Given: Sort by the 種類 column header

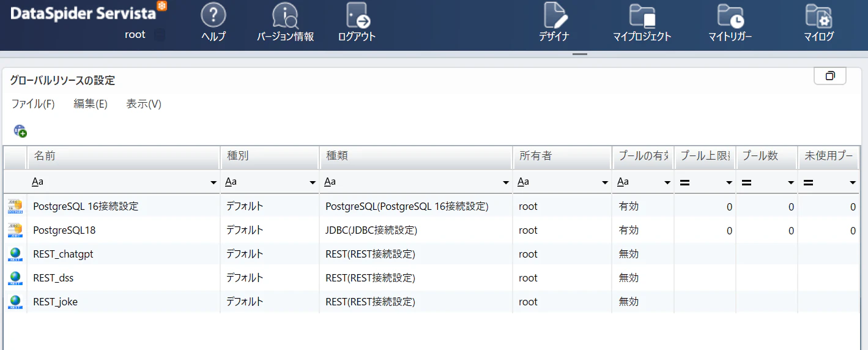Looking at the screenshot, I should pos(416,157).
